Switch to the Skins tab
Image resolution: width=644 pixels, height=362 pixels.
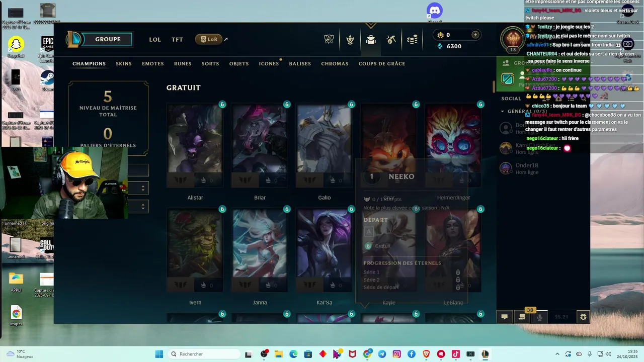pyautogui.click(x=124, y=64)
